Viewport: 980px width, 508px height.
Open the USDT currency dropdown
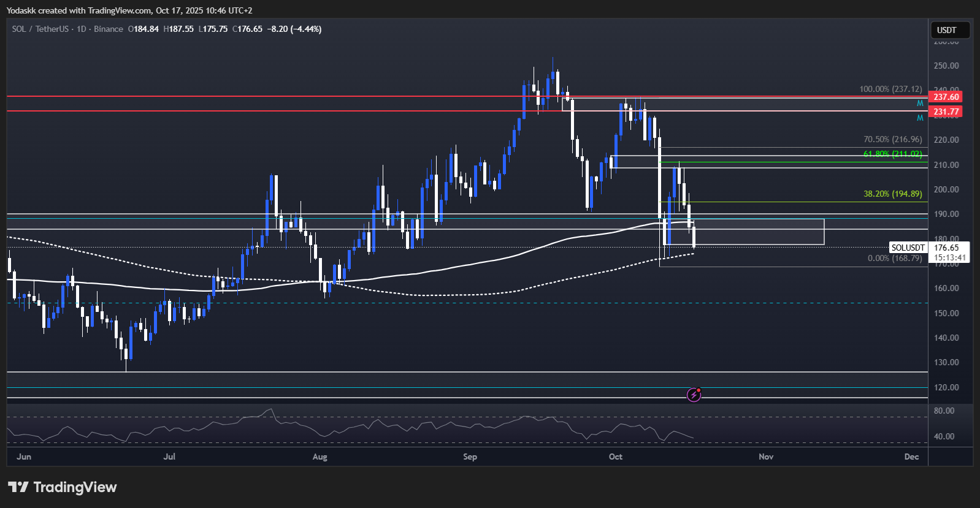(x=947, y=30)
